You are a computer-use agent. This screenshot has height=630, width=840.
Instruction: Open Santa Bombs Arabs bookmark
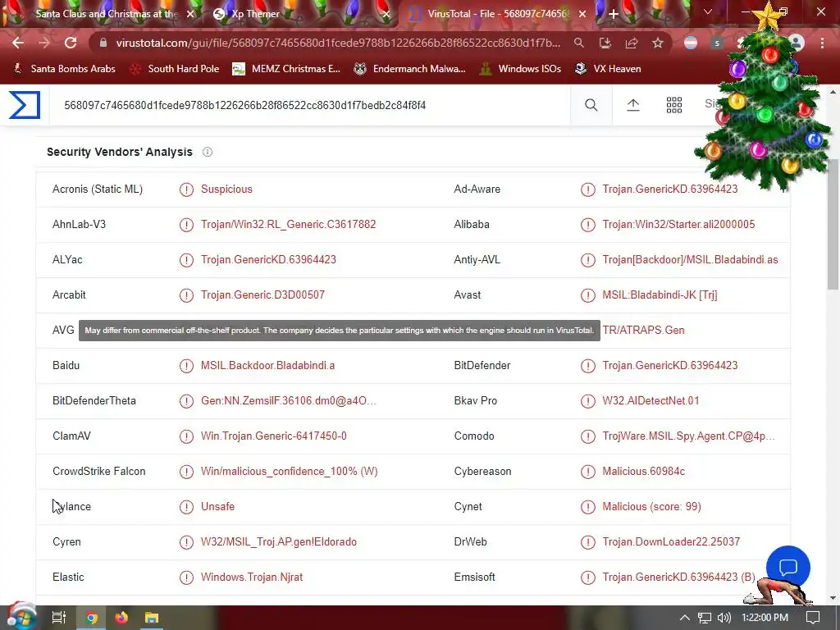tap(64, 69)
